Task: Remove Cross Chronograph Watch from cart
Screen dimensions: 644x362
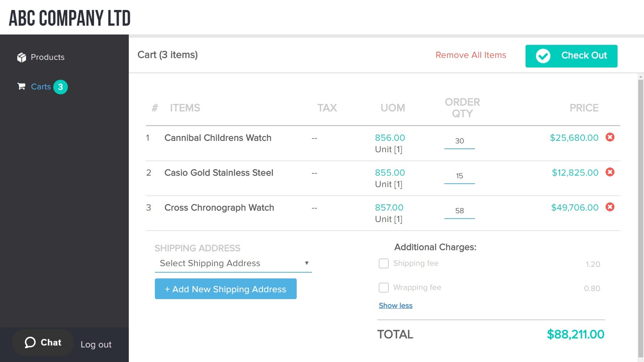Action: click(x=609, y=207)
